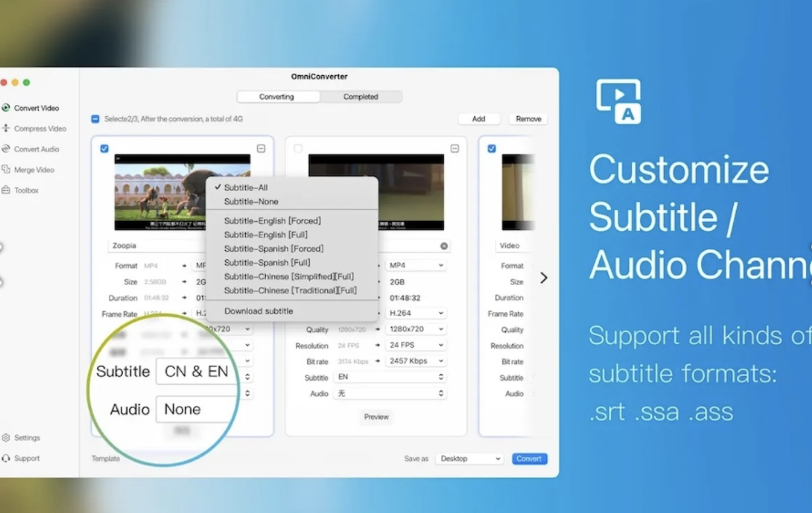Image resolution: width=812 pixels, height=513 pixels.
Task: Select the second video's checkbox
Action: tap(298, 148)
